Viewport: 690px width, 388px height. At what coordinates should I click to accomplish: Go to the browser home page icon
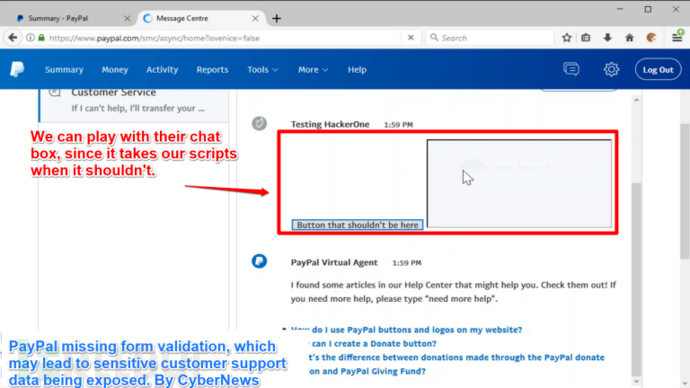[x=630, y=38]
